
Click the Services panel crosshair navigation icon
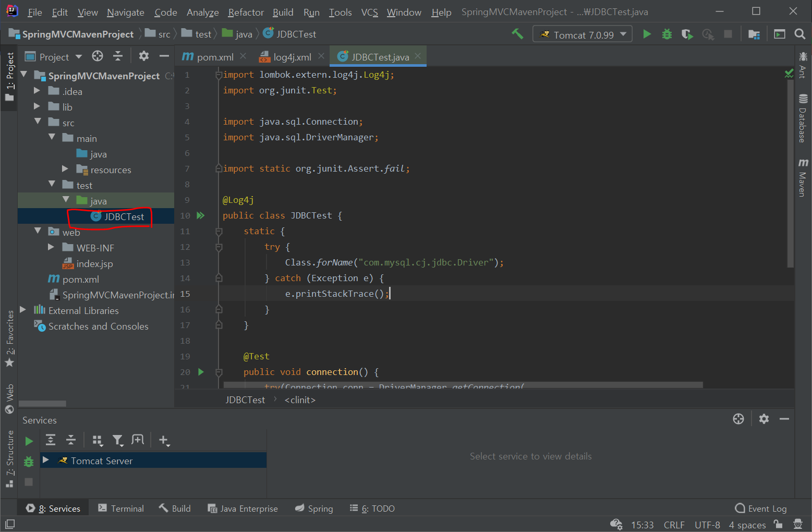[x=738, y=419]
